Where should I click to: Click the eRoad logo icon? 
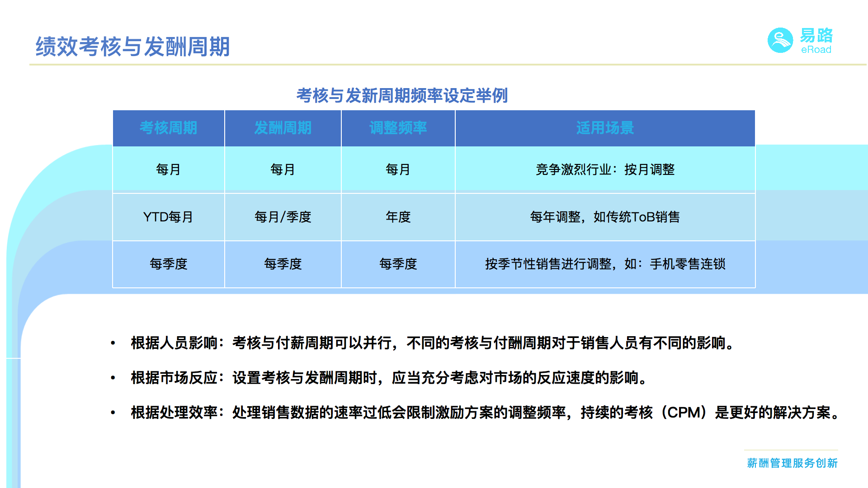click(x=780, y=41)
